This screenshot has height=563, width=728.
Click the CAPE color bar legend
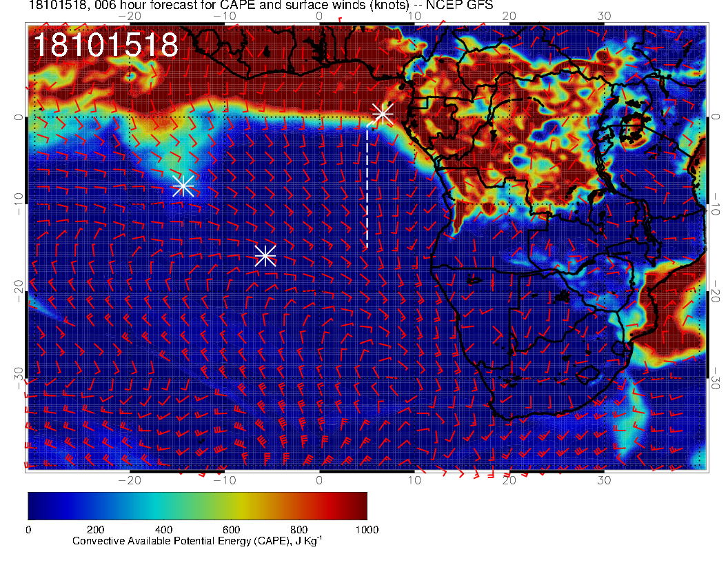(197, 506)
